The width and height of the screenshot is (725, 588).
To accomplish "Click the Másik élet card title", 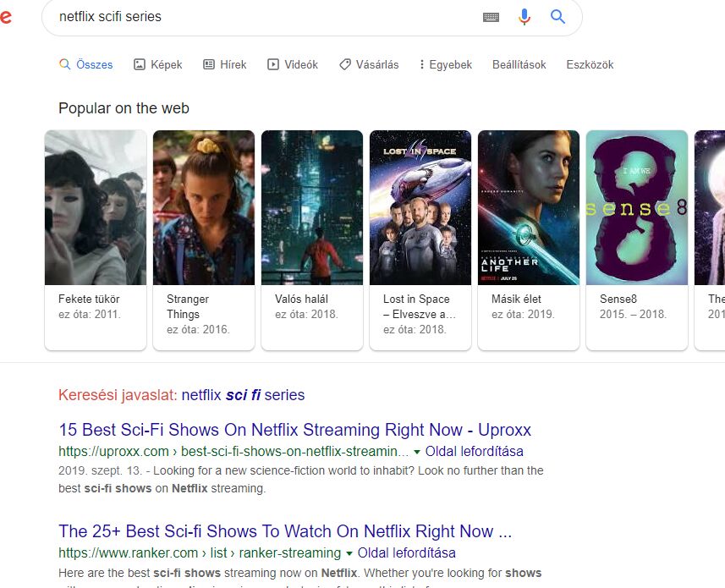I will (x=516, y=299).
